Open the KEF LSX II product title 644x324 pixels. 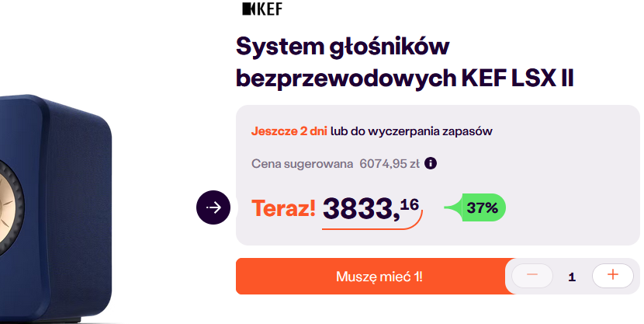click(403, 62)
